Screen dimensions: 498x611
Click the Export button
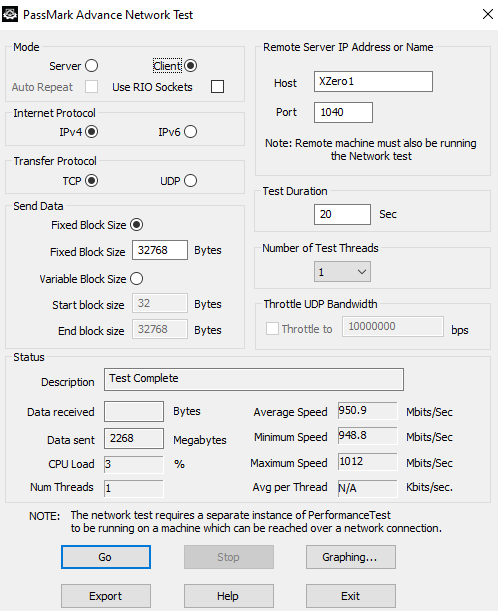point(106,596)
